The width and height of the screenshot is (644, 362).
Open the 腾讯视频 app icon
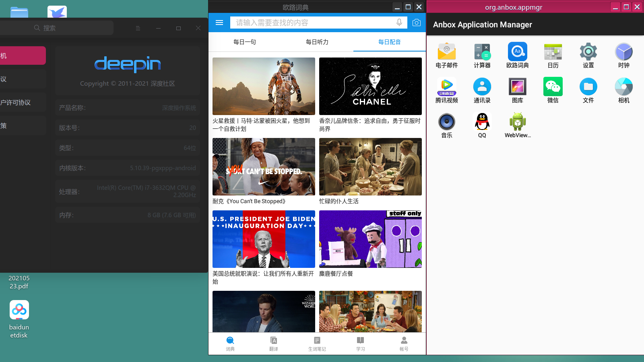pyautogui.click(x=447, y=87)
